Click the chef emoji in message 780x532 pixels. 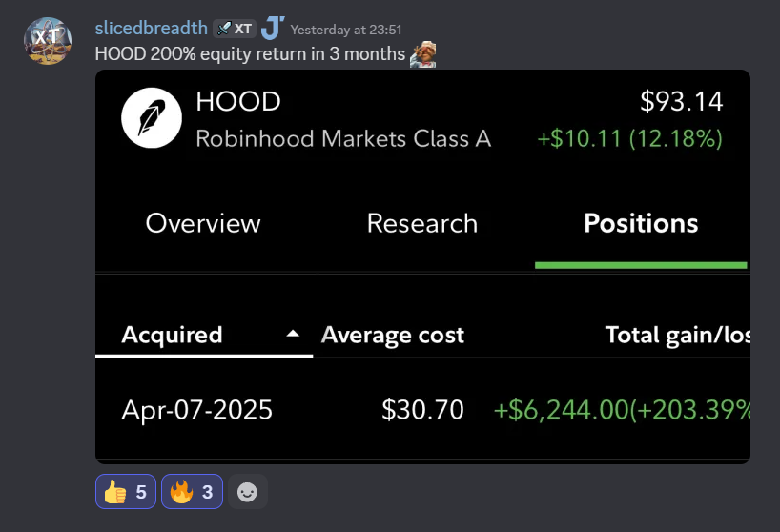(422, 54)
